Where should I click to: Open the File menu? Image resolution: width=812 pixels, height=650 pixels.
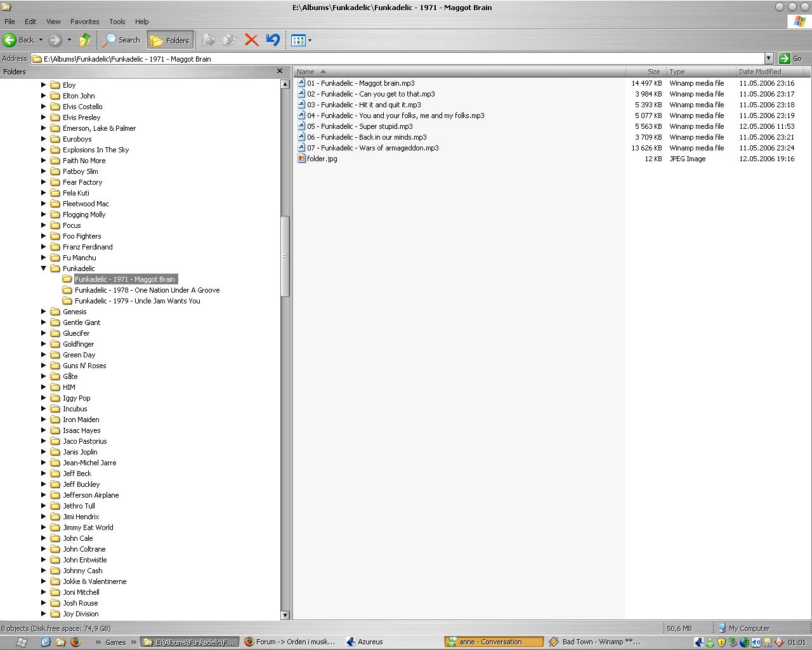(x=10, y=22)
